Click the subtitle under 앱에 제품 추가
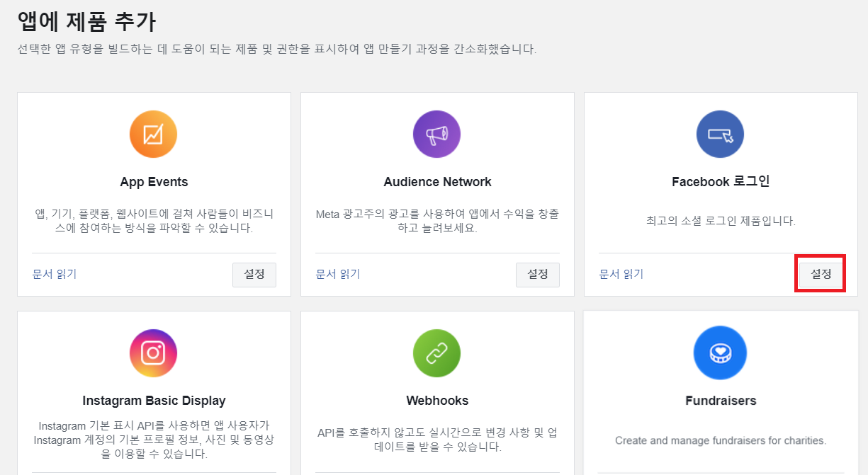This screenshot has height=475, width=868. click(277, 50)
